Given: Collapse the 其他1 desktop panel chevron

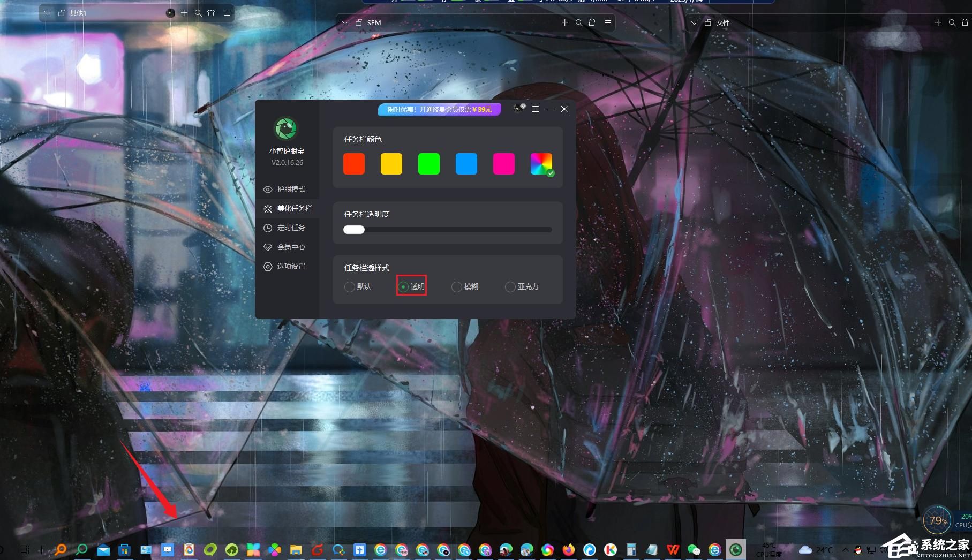Looking at the screenshot, I should click(x=48, y=13).
